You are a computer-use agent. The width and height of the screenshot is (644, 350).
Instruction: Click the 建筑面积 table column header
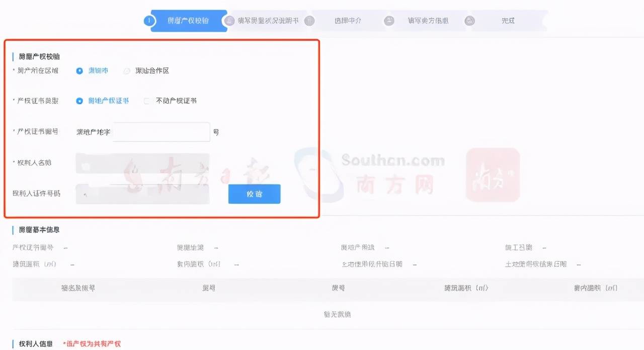click(466, 288)
